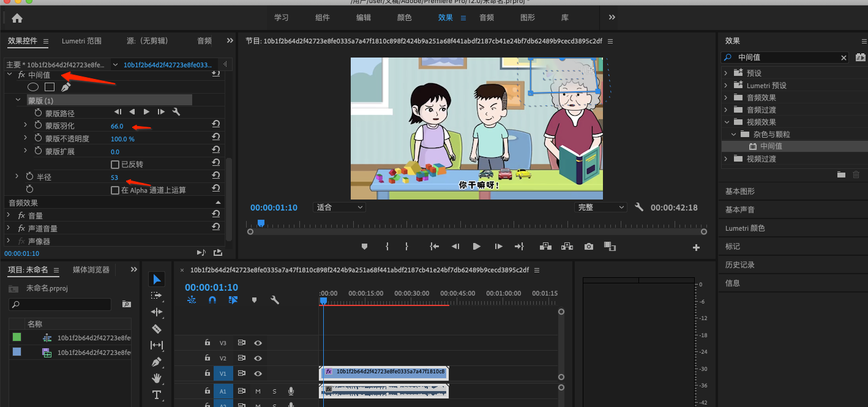This screenshot has height=407, width=868.
Task: Open the 基本声音 panel
Action: coord(740,209)
